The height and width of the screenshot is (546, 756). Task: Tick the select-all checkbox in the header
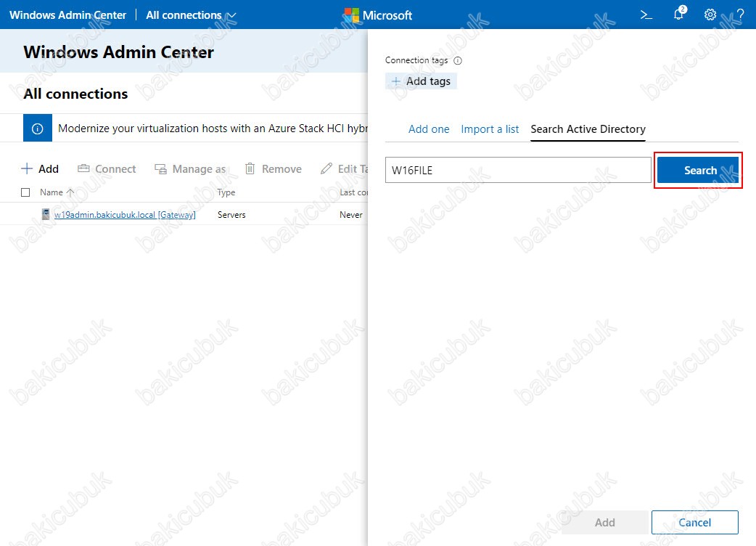click(x=25, y=192)
